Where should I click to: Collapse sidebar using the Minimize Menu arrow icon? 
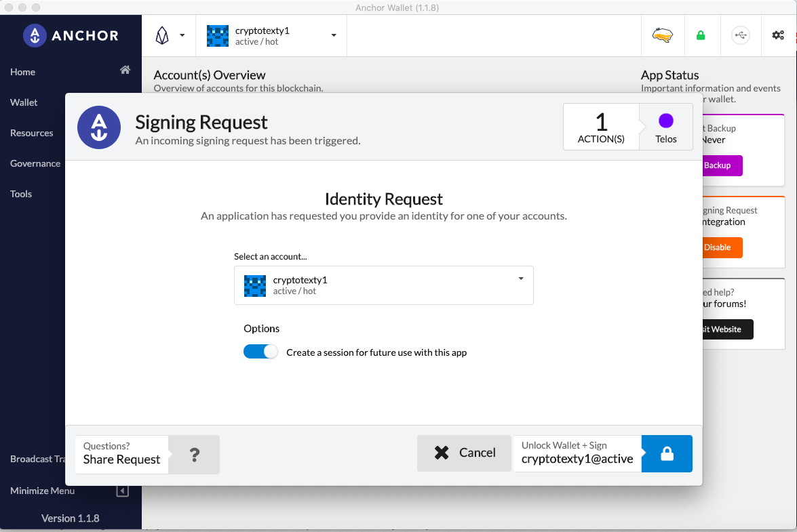(x=123, y=491)
